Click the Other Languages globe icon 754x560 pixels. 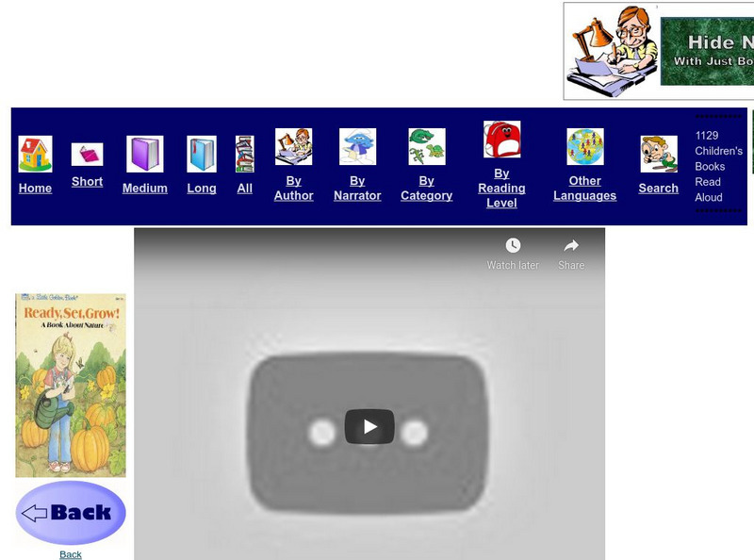coord(587,146)
